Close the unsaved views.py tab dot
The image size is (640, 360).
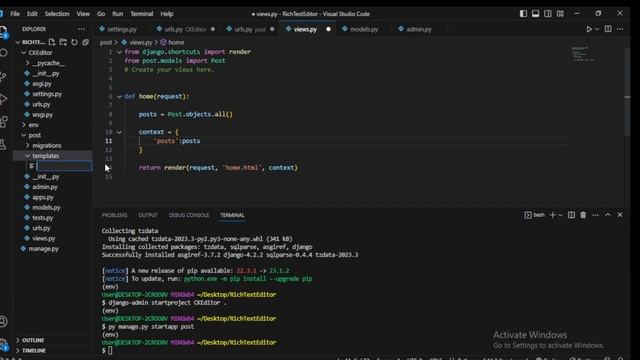click(x=328, y=29)
